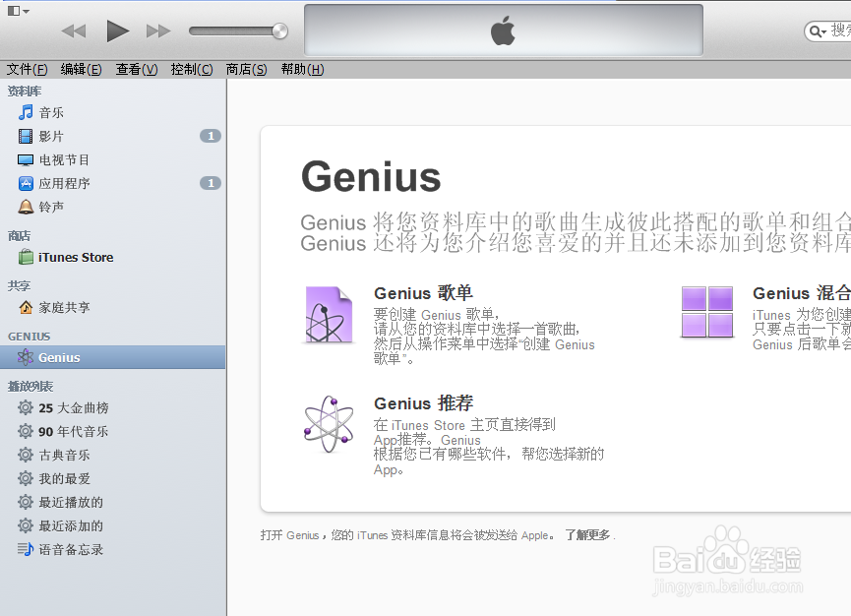Click the badge count next to 影片

(x=211, y=136)
